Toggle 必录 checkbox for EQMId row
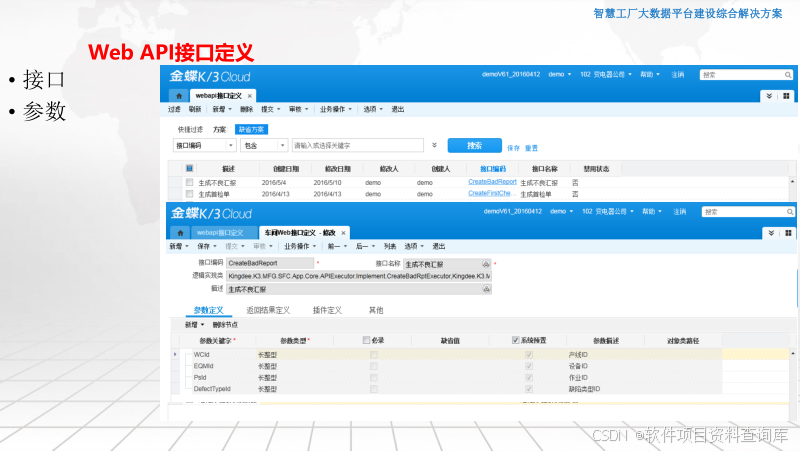 click(373, 366)
